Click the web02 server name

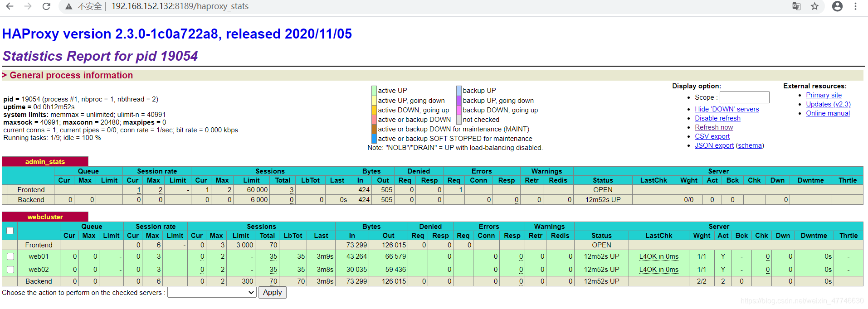click(39, 270)
